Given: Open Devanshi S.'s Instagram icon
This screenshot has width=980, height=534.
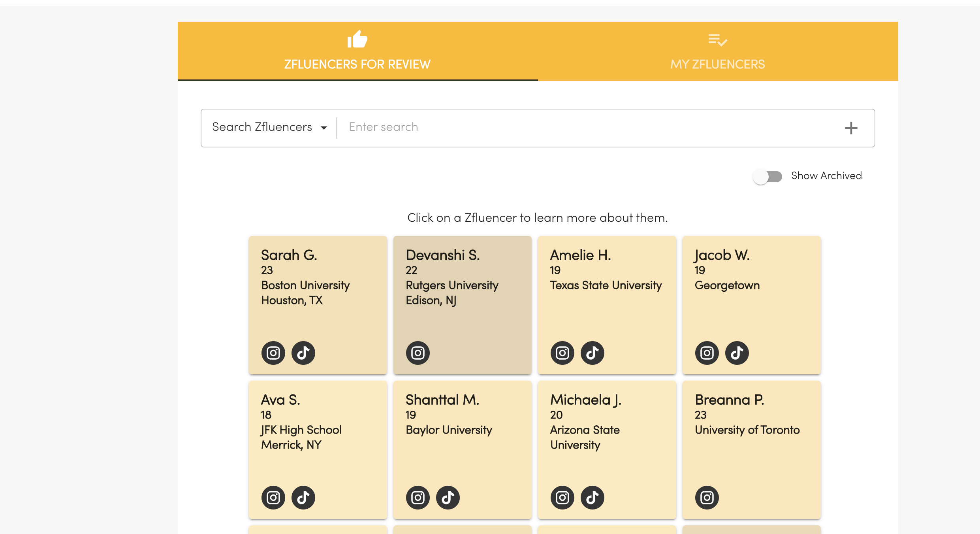Looking at the screenshot, I should [x=418, y=353].
